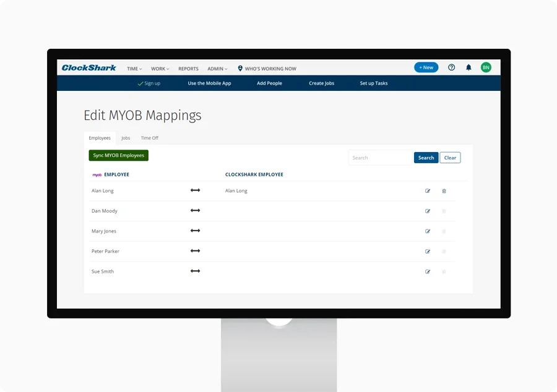The width and height of the screenshot is (557, 392).
Task: Select employee Peter Parker
Action: [x=105, y=252]
